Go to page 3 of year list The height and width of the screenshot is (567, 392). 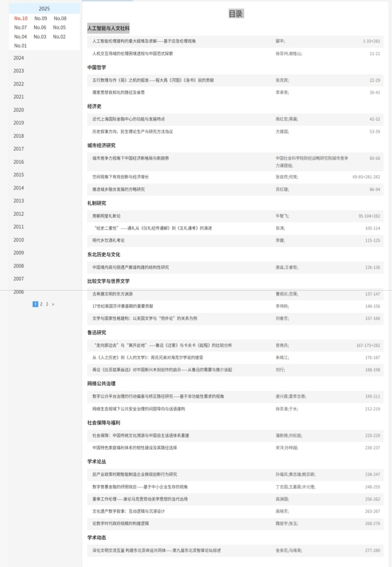coord(47,304)
